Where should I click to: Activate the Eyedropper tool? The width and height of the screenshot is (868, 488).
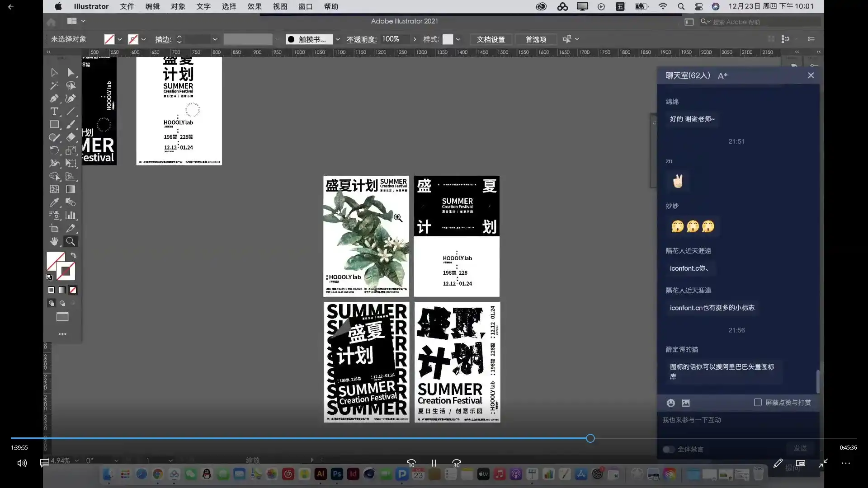[54, 202]
